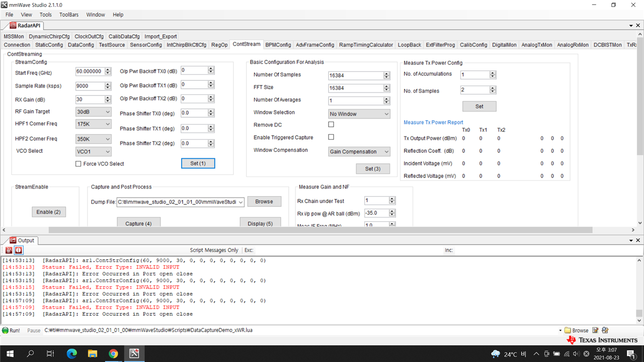Screen dimensions: 644x362
Task: Click the Output log vertical scrollbar
Action: point(639,313)
